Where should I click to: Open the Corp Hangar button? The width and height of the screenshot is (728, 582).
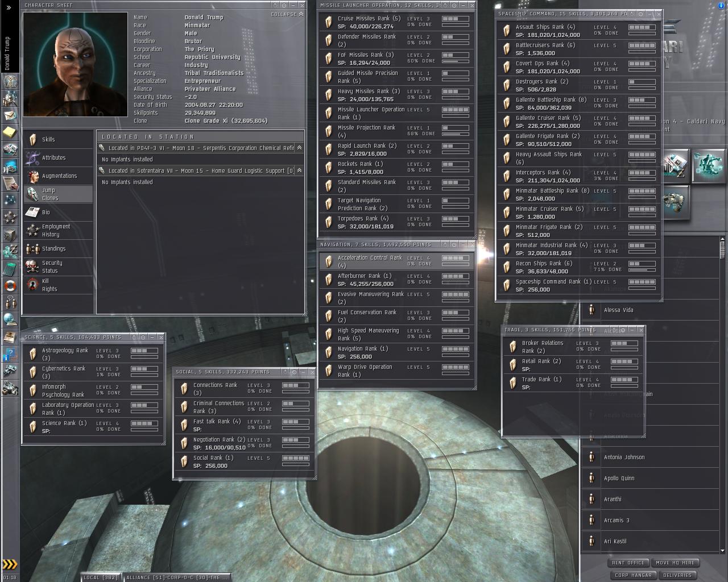(x=634, y=575)
